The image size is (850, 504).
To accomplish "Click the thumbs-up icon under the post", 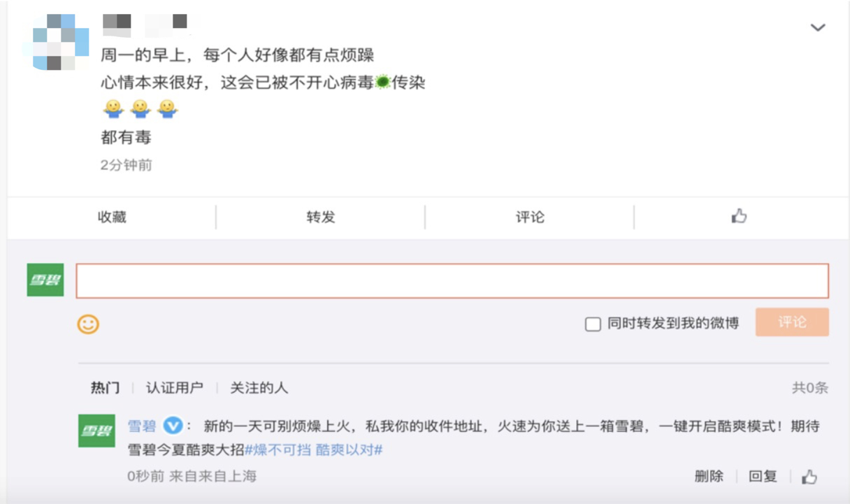I will point(739,217).
